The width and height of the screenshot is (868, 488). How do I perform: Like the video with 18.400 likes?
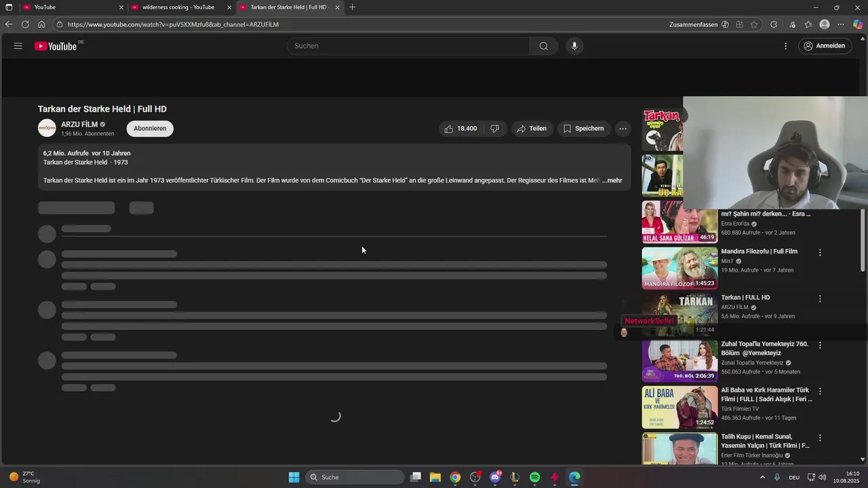460,129
